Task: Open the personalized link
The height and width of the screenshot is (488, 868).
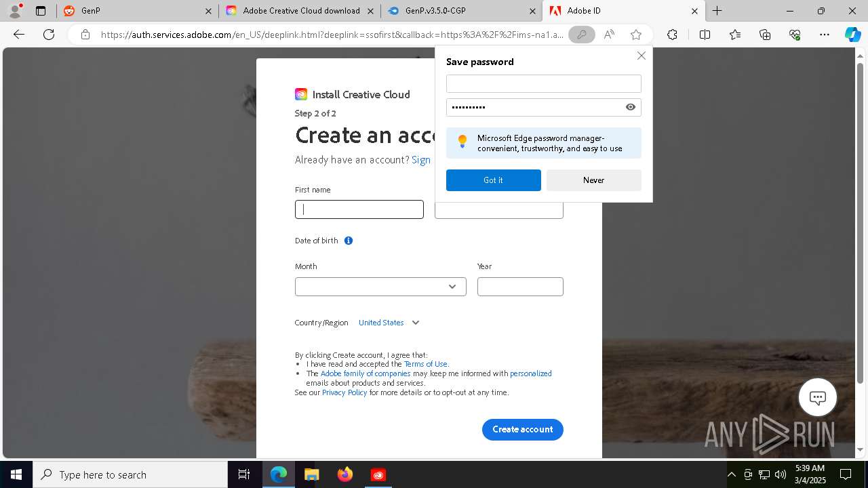Action: coord(530,373)
